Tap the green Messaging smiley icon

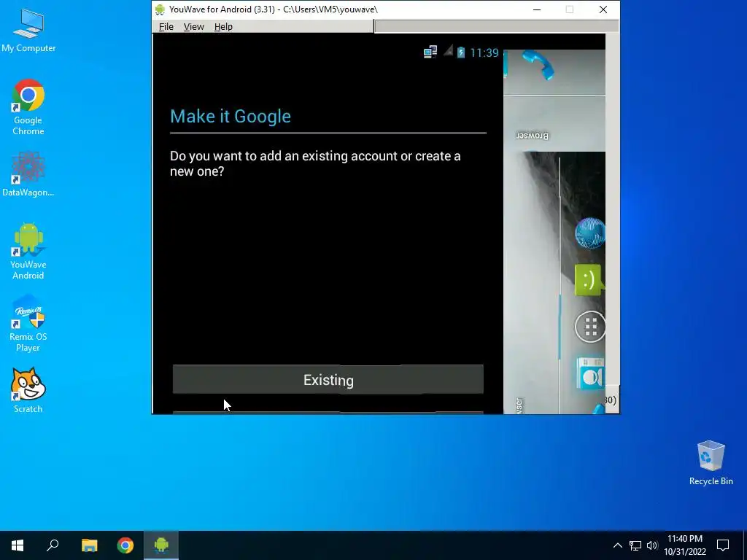(x=589, y=280)
